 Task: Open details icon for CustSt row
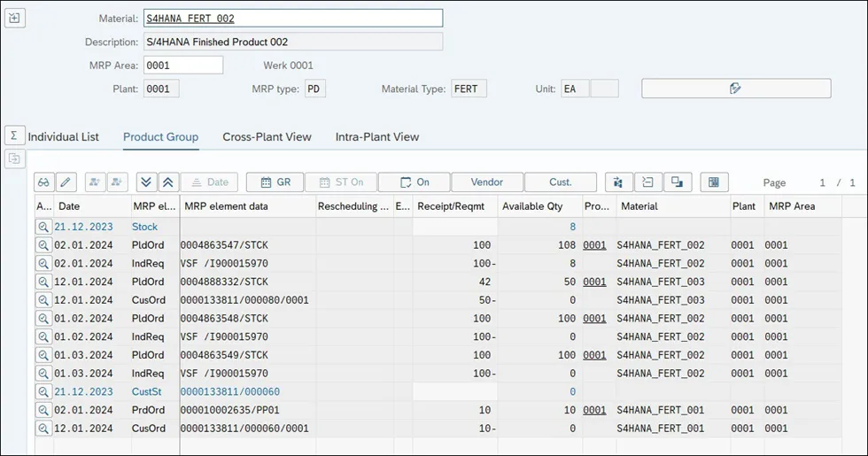point(43,391)
